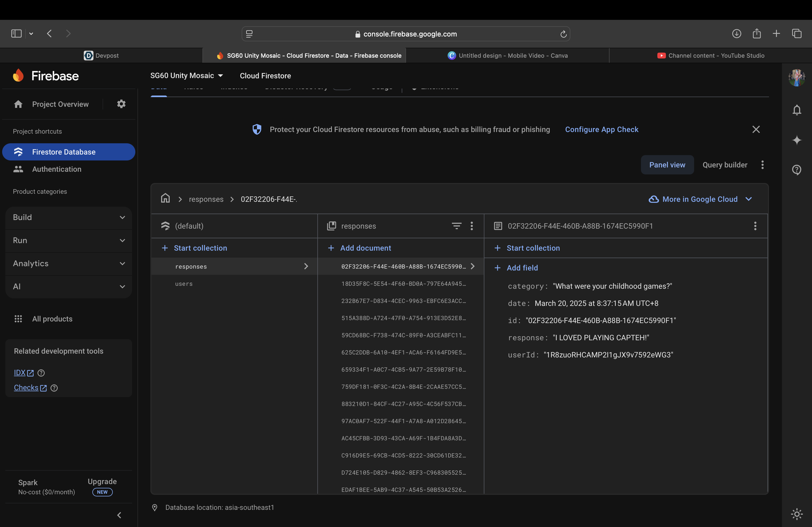
Task: Click Add document in responses column
Action: pos(365,248)
